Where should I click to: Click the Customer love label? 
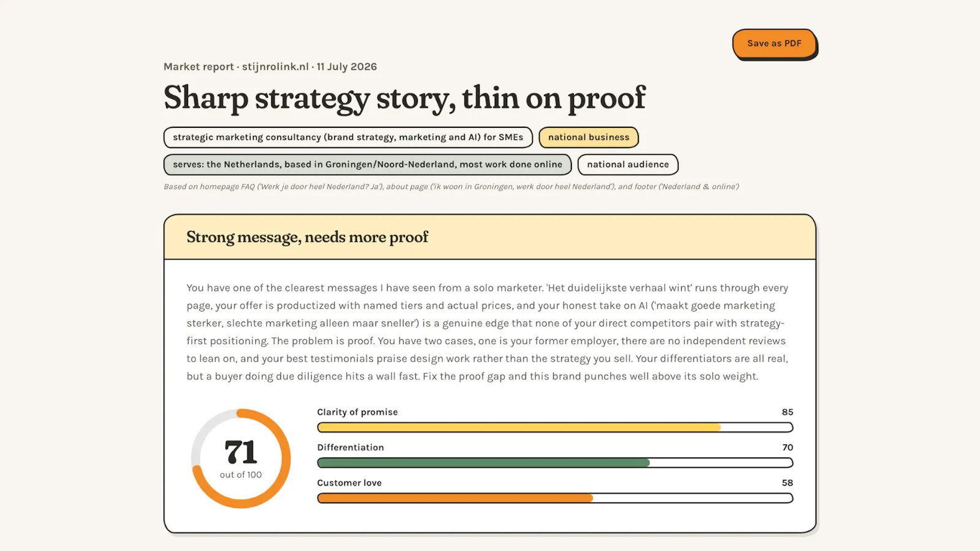click(x=349, y=483)
